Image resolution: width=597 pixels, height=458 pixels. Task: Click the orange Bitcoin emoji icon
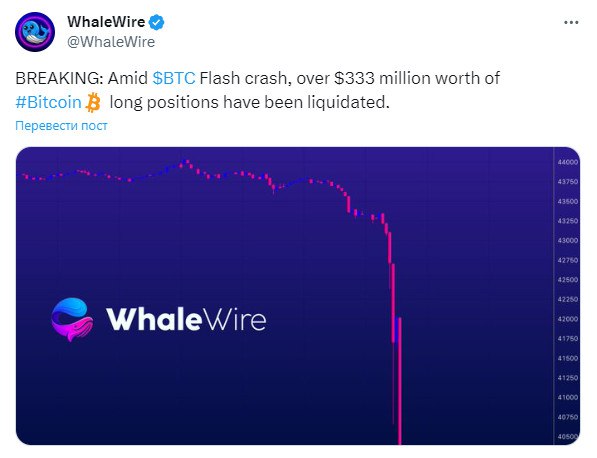coord(93,102)
